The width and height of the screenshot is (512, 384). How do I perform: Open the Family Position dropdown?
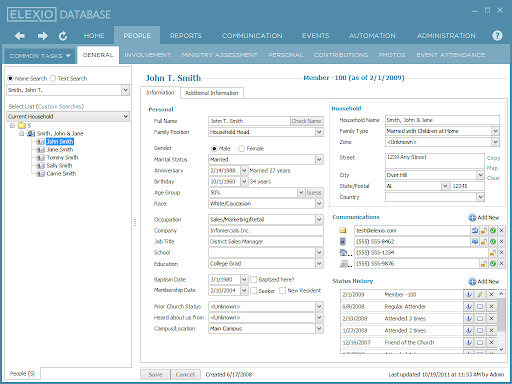319,132
